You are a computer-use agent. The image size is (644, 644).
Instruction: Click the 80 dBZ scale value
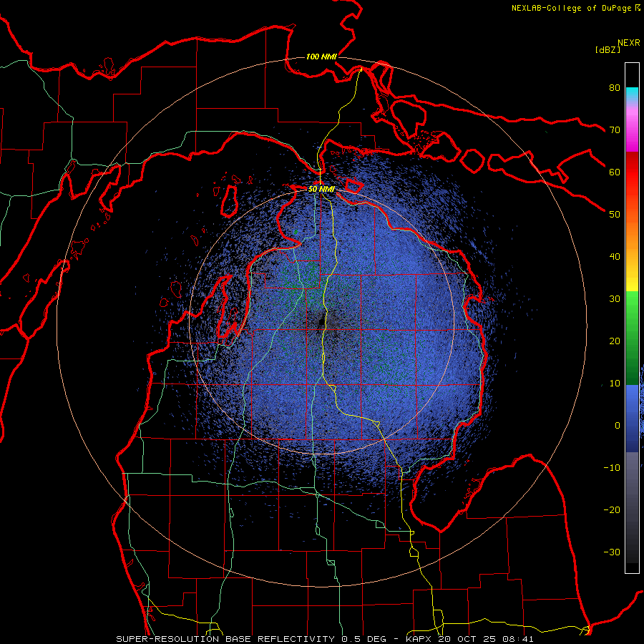pyautogui.click(x=615, y=87)
